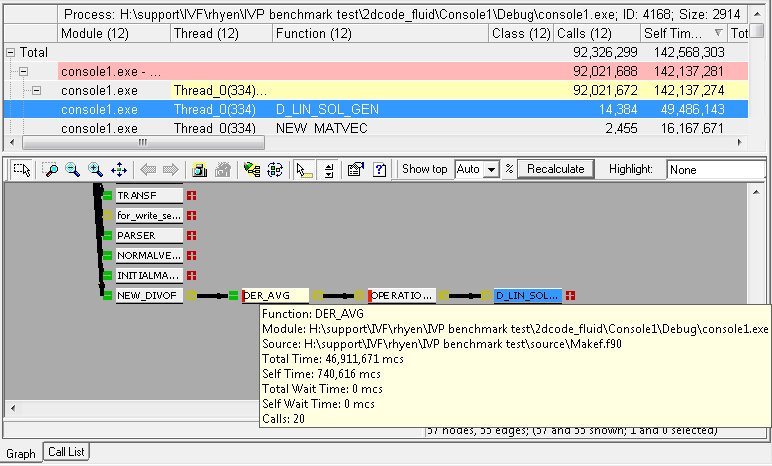This screenshot has height=466, width=772.
Task: Click the question mark help icon
Action: pyautogui.click(x=380, y=169)
